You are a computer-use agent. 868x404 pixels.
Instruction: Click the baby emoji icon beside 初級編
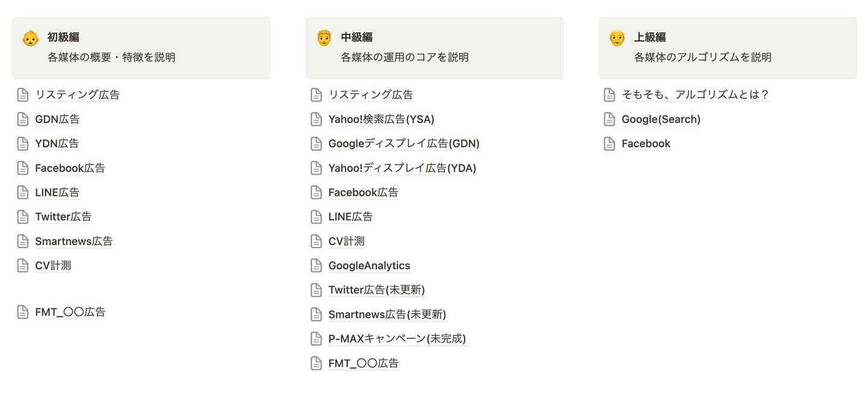(x=30, y=38)
